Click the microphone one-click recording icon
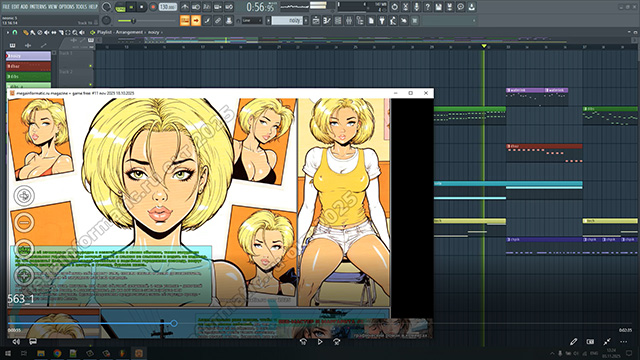This screenshot has height=360, width=640. click(x=416, y=7)
